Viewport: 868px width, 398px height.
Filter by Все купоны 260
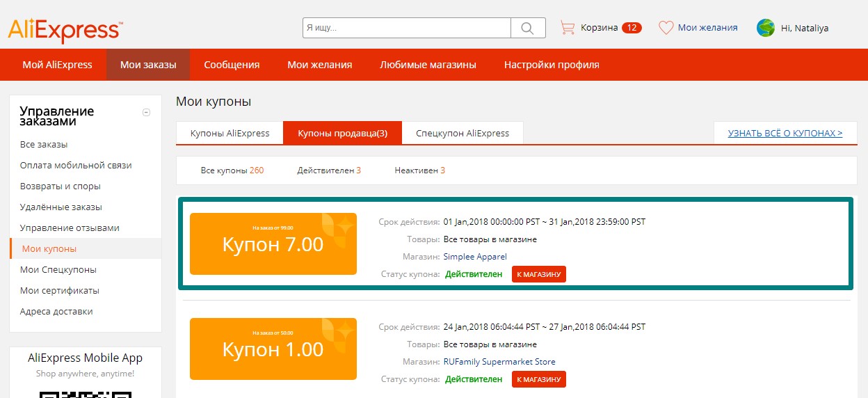click(232, 170)
